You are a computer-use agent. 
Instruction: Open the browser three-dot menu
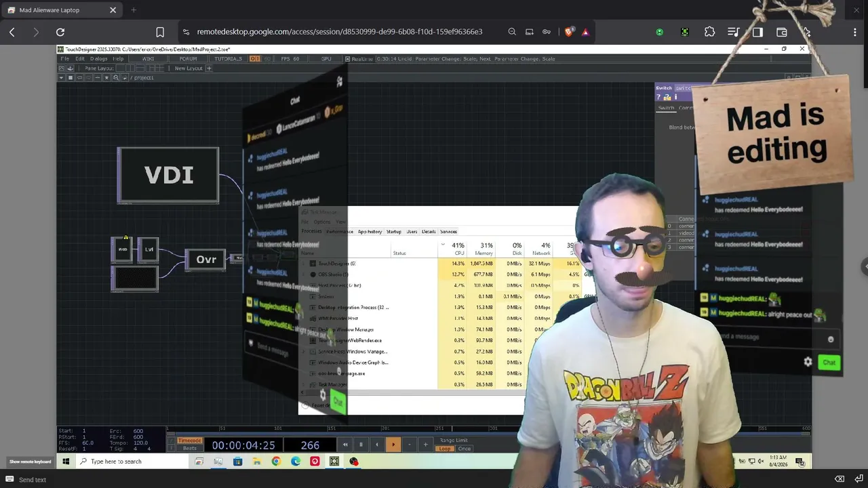pos(854,32)
